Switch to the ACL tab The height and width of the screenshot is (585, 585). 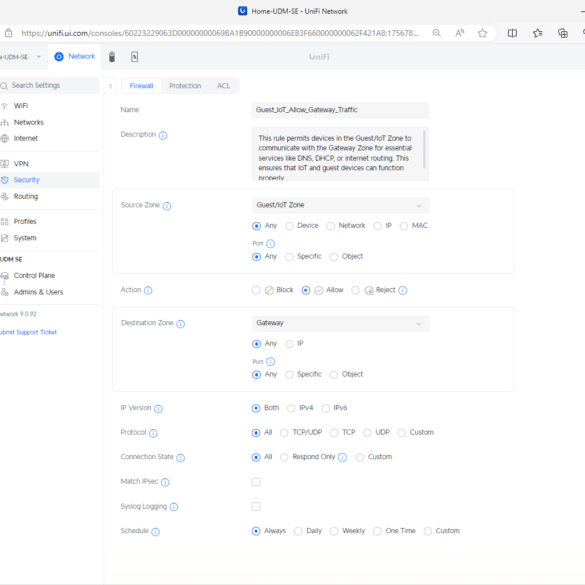click(224, 86)
